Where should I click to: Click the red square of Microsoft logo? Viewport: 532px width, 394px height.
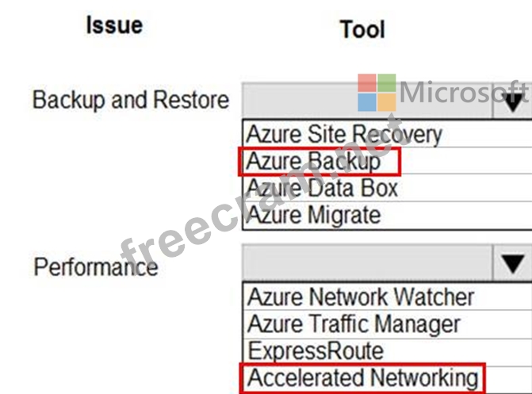tap(366, 83)
